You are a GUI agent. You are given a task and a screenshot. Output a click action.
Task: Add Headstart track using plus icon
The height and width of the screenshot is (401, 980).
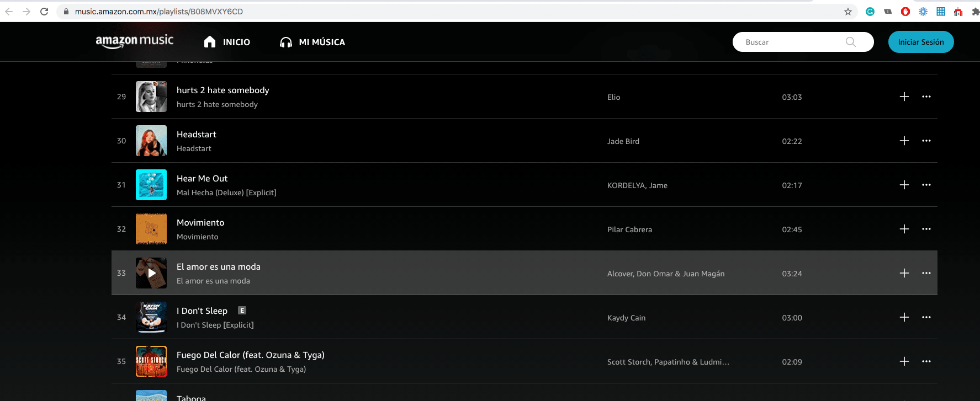[904, 141]
